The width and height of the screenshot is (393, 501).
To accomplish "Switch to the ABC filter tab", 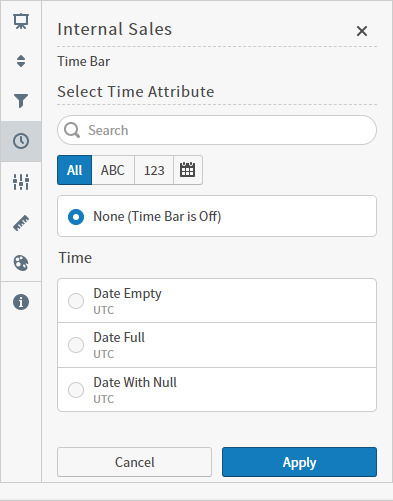I will coord(113,170).
